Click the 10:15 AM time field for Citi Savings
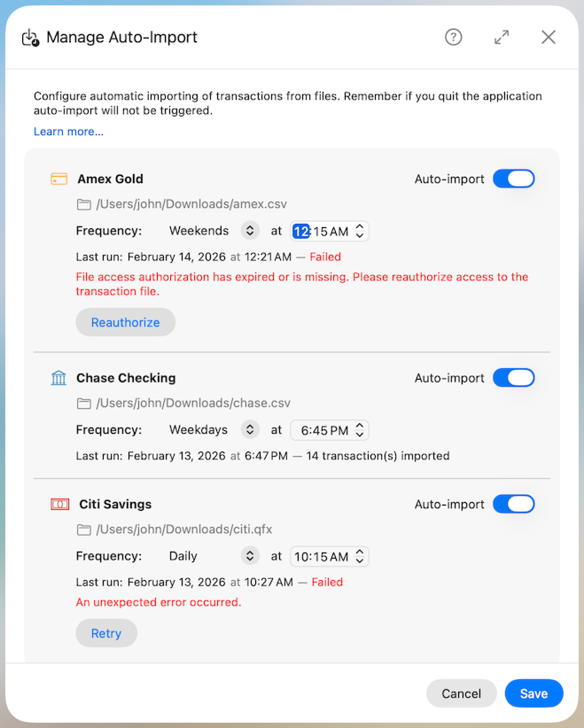The height and width of the screenshot is (728, 584). [323, 556]
